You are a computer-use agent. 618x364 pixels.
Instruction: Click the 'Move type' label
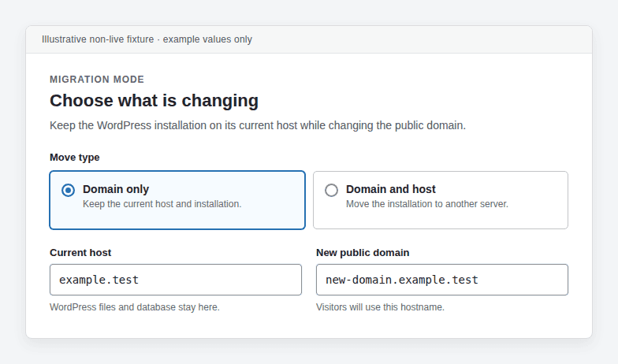74,158
